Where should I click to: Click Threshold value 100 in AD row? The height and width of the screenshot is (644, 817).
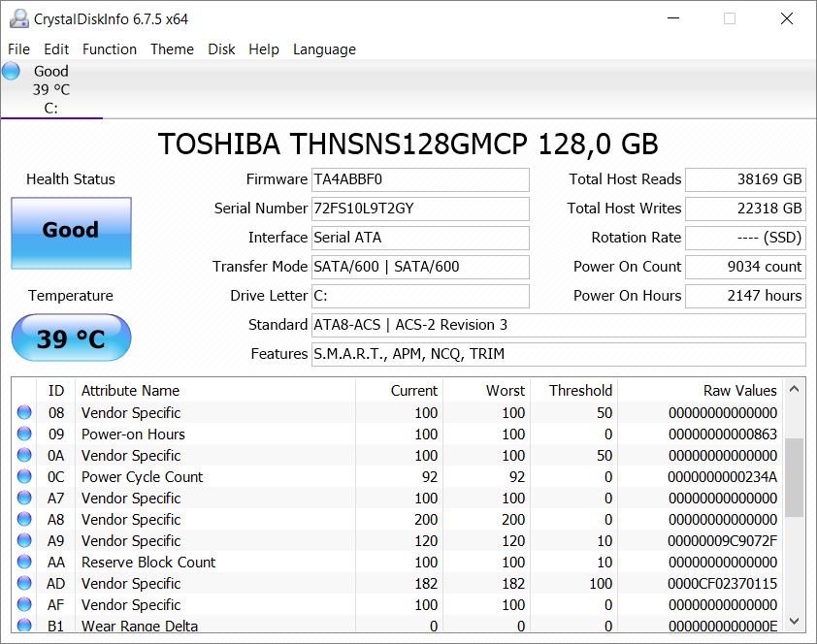(x=601, y=584)
